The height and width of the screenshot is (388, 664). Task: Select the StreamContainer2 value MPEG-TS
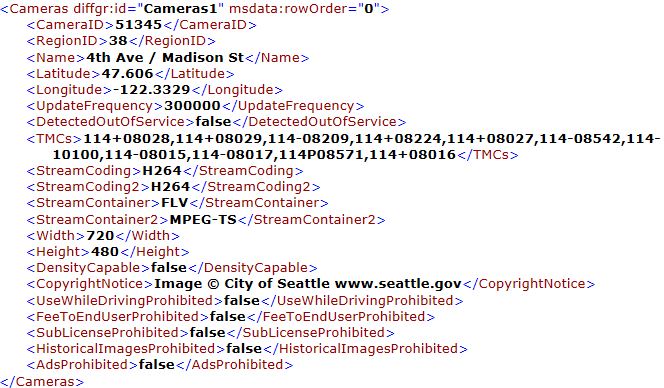tap(203, 219)
